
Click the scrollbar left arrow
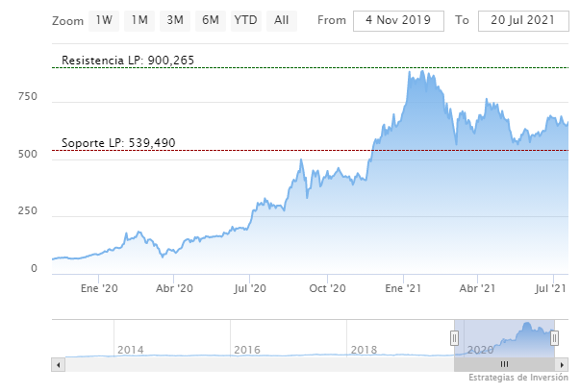pyautogui.click(x=58, y=365)
